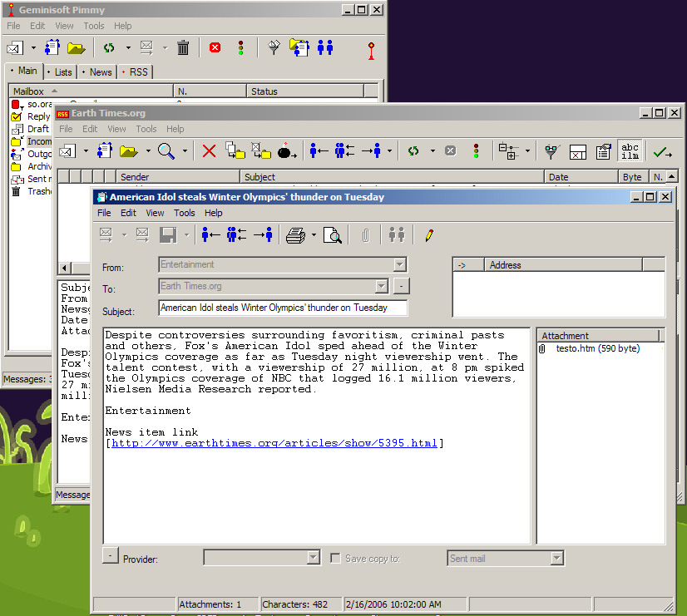Switch to the RSS tab in Pimmy
Screen dimensions: 687x616
click(135, 71)
